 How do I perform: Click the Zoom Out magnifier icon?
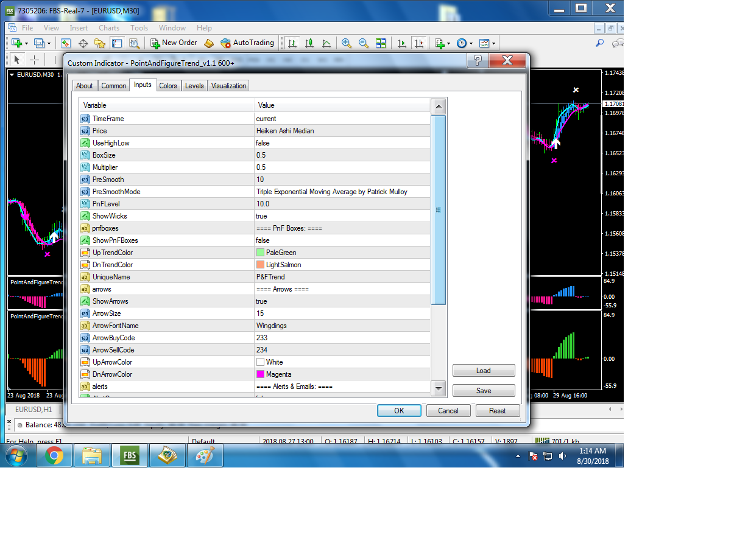[x=364, y=43]
